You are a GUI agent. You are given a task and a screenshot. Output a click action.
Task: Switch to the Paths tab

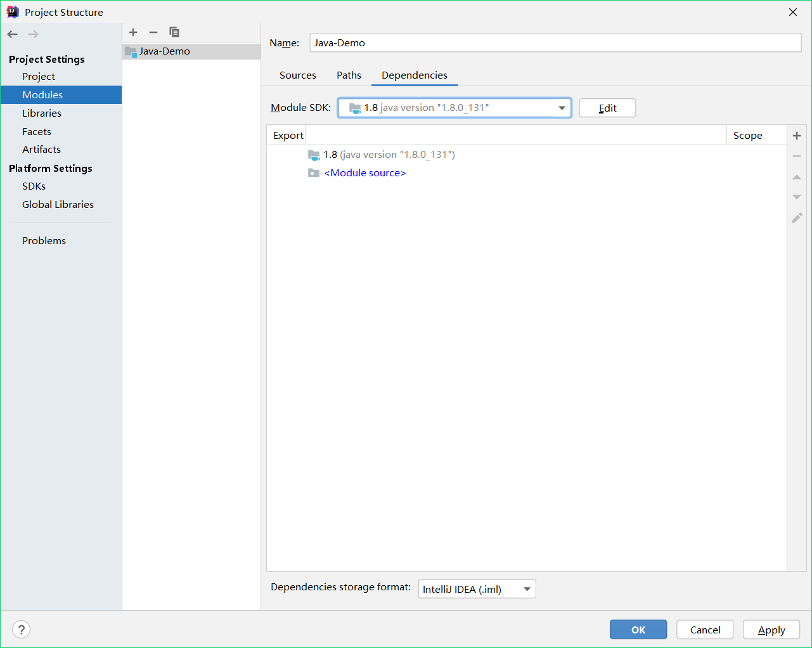click(349, 75)
